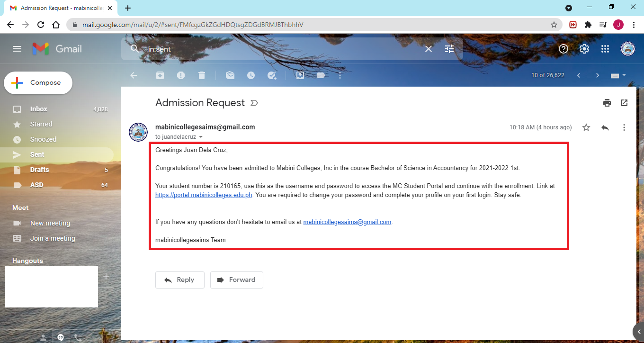Image resolution: width=644 pixels, height=343 pixels.
Task: Go to the Drafts folder
Action: click(x=40, y=170)
